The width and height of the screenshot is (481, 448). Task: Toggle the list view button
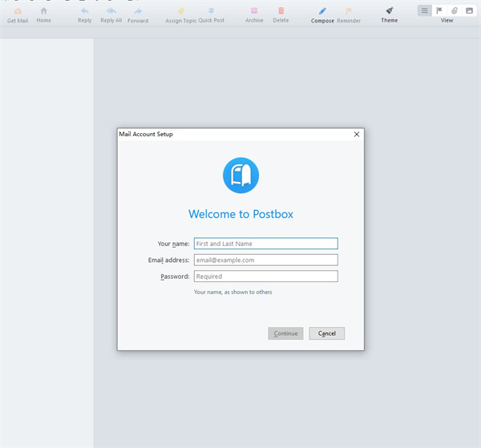click(424, 10)
